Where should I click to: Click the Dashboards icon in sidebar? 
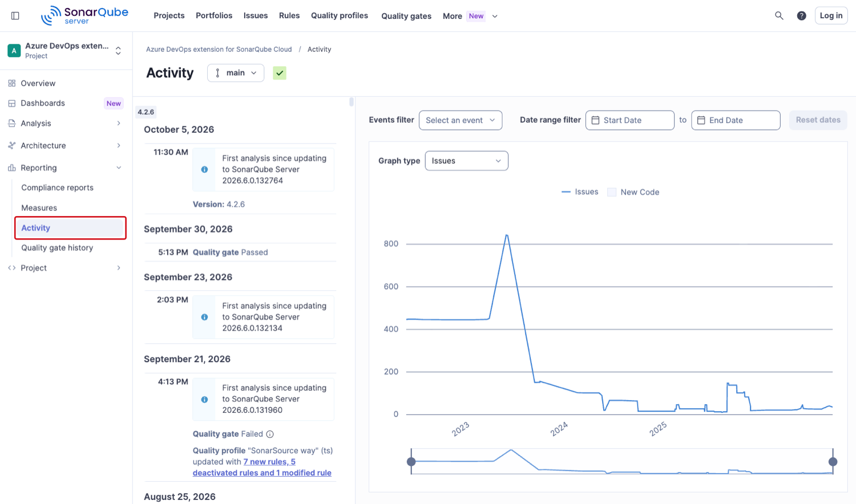11,103
